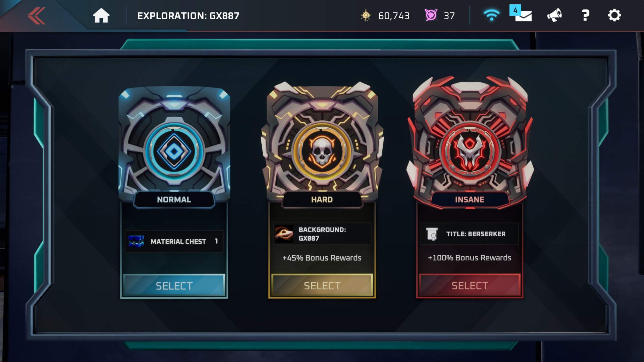Screen dimensions: 644x362
Task: Select the Hard difficulty button
Action: [322, 286]
